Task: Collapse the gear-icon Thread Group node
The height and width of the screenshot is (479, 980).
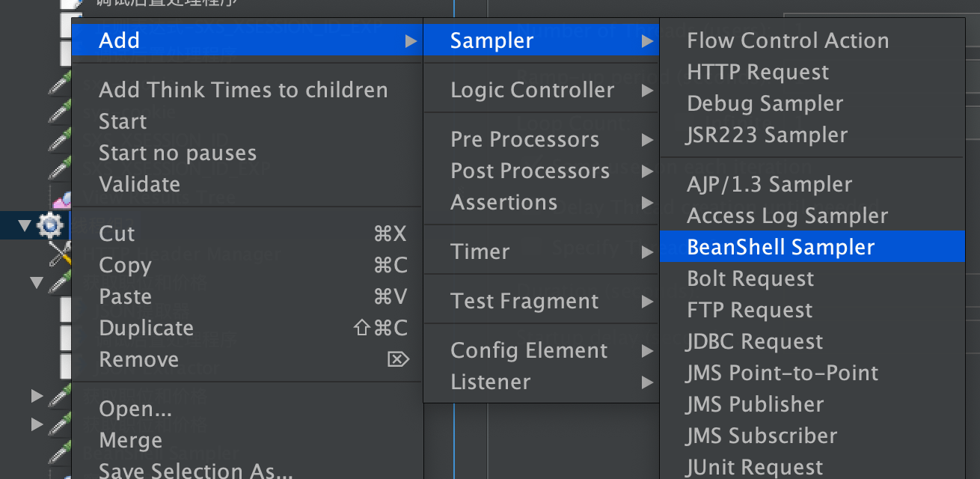Action: 25,225
